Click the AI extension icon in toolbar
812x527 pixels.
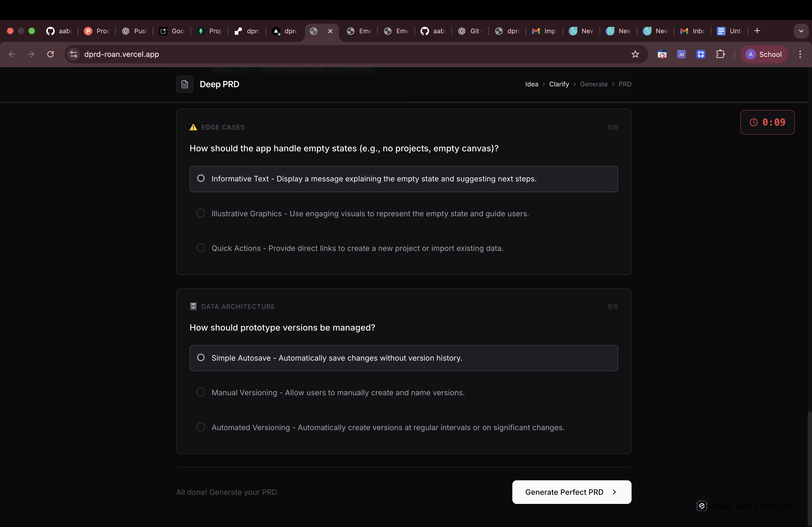[681, 54]
